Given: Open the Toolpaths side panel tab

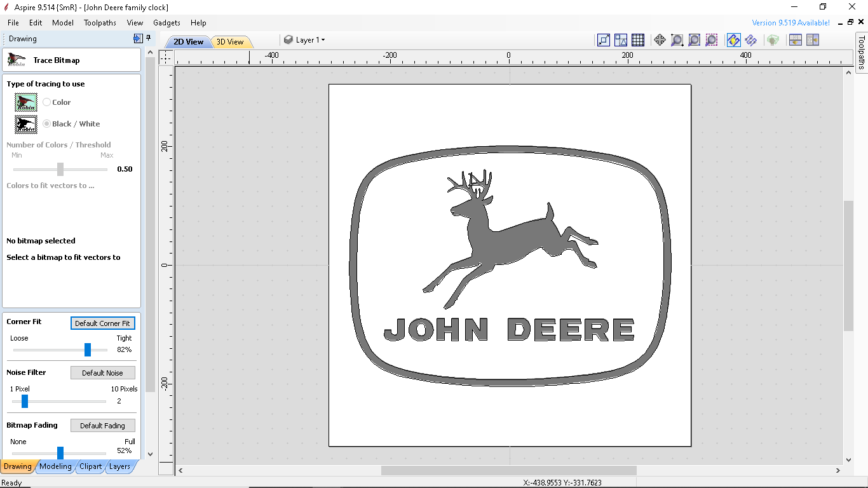Looking at the screenshot, I should (x=862, y=52).
